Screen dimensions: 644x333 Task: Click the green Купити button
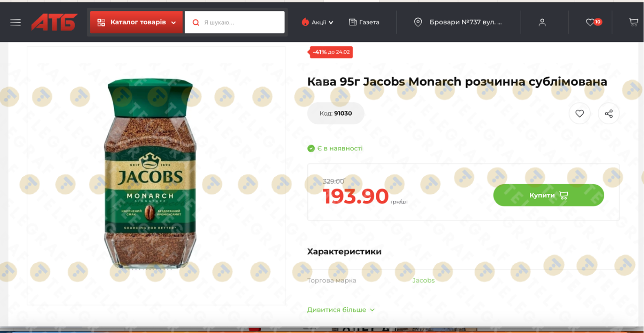click(x=549, y=195)
